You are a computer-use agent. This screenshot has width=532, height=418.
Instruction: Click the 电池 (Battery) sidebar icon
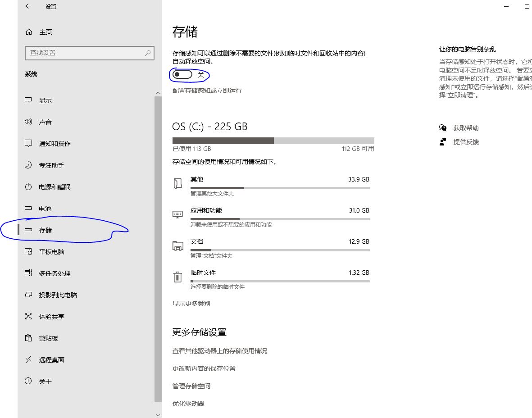click(28, 208)
